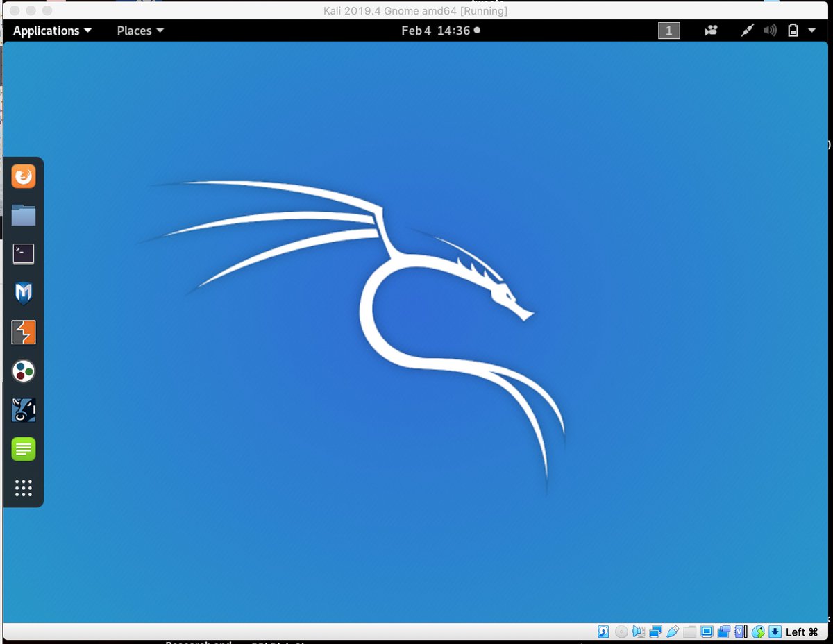Show all applications grid
Image resolution: width=833 pixels, height=644 pixels.
(x=24, y=488)
